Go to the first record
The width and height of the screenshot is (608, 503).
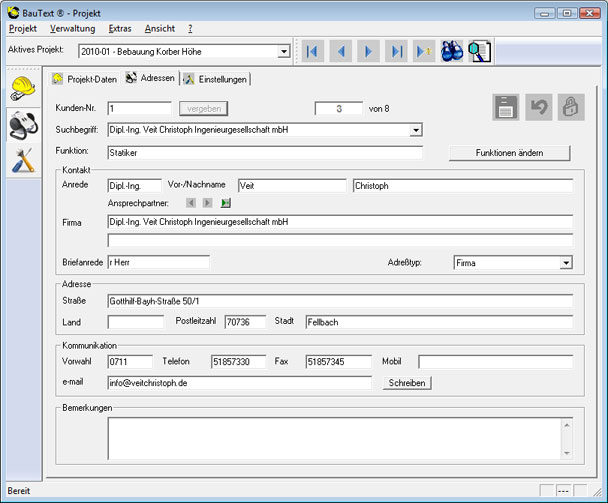coord(314,52)
